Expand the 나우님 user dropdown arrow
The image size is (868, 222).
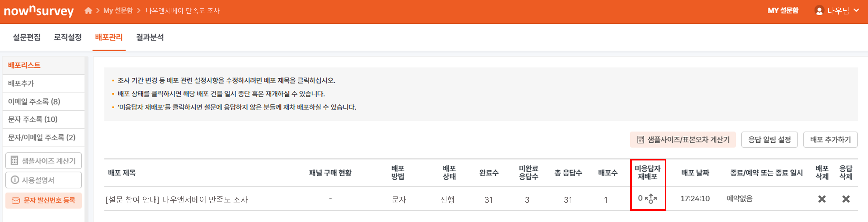pyautogui.click(x=856, y=11)
